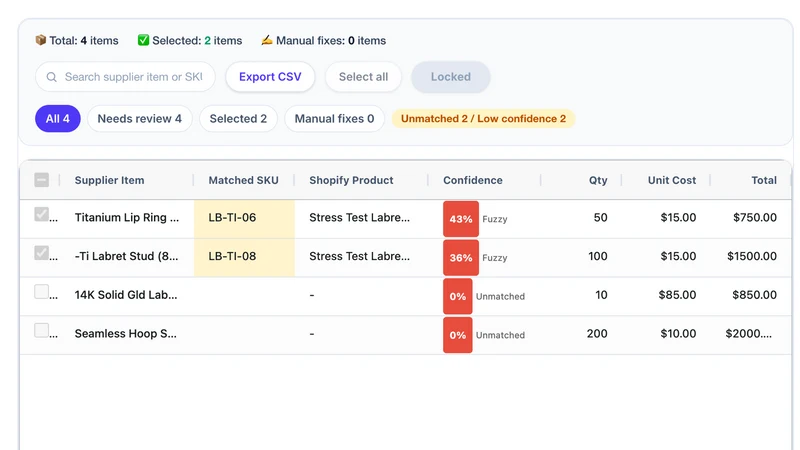This screenshot has height=450, width=800.
Task: Click the $85.00 unit cost cell
Action: (x=677, y=295)
